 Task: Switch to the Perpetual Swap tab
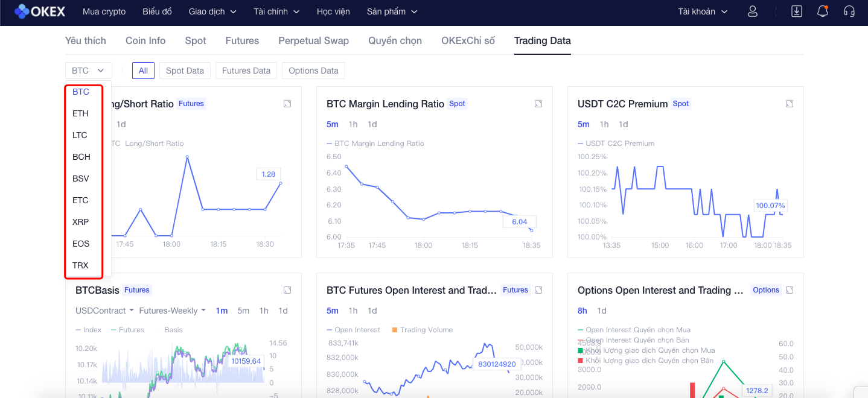click(x=313, y=40)
